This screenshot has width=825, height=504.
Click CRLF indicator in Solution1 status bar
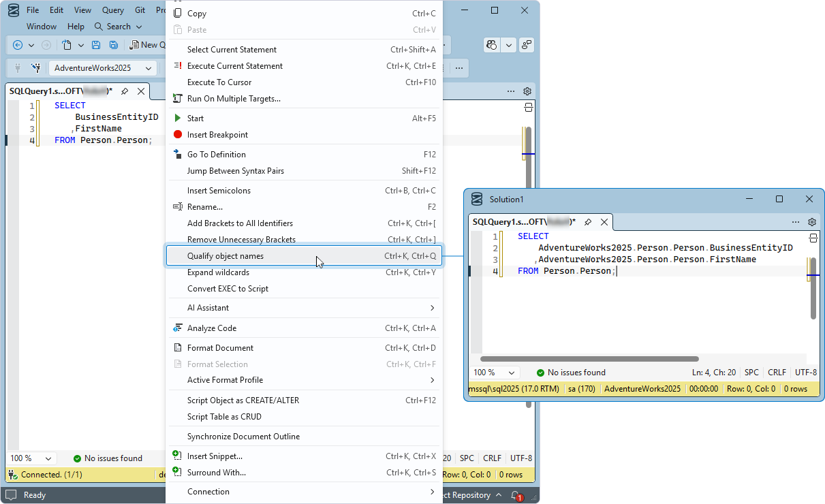pos(777,373)
